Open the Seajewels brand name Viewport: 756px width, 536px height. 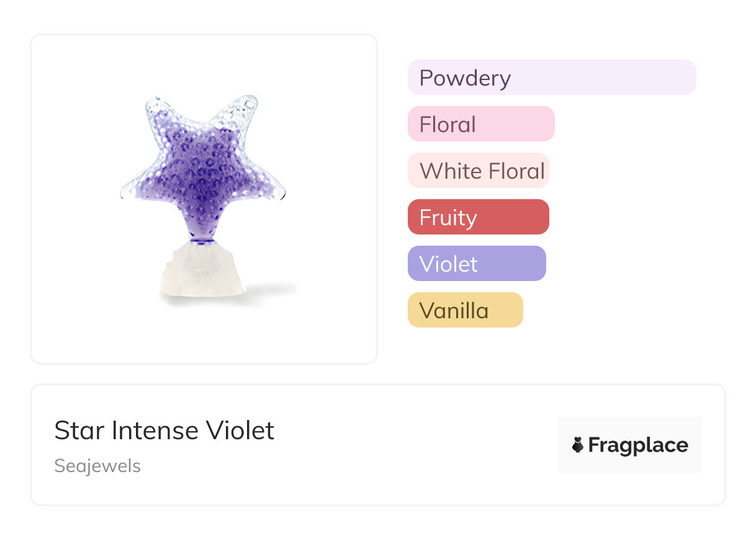97,466
